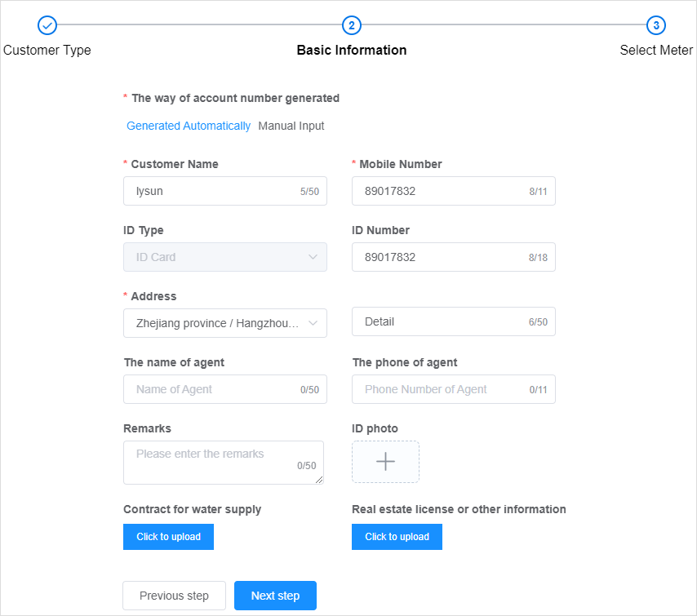
Task: Click the step 2 Basic Information circle
Action: click(351, 25)
